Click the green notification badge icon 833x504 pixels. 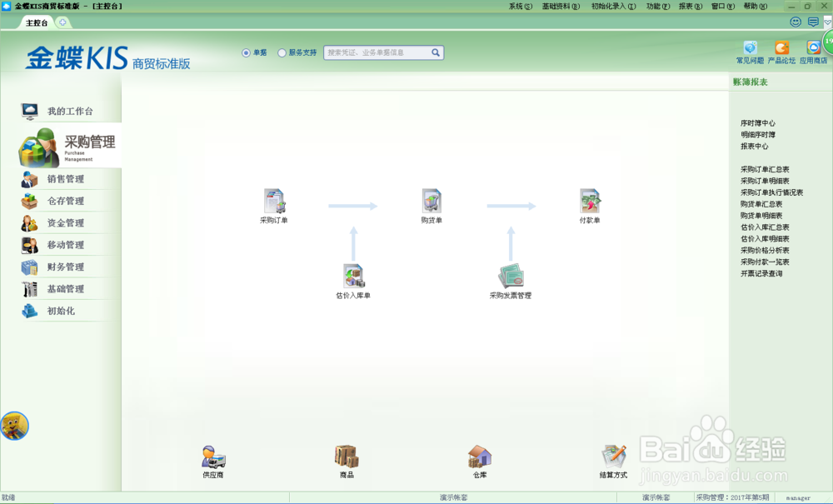828,41
